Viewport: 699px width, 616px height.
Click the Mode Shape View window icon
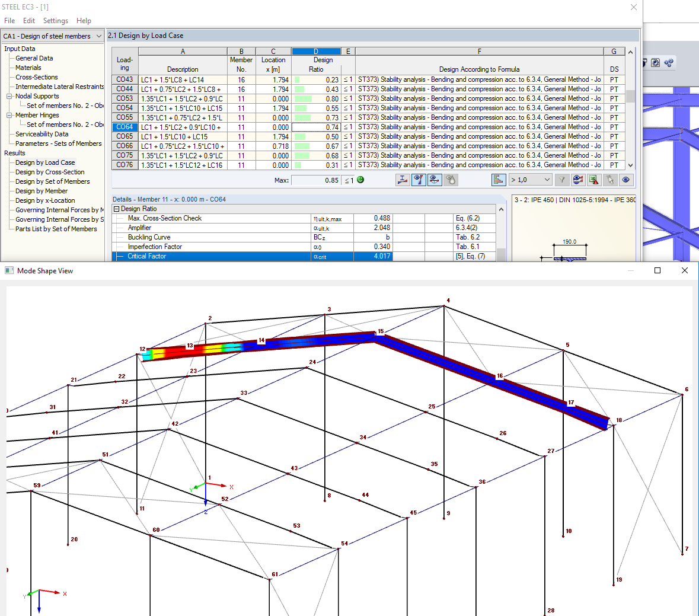pos(9,270)
